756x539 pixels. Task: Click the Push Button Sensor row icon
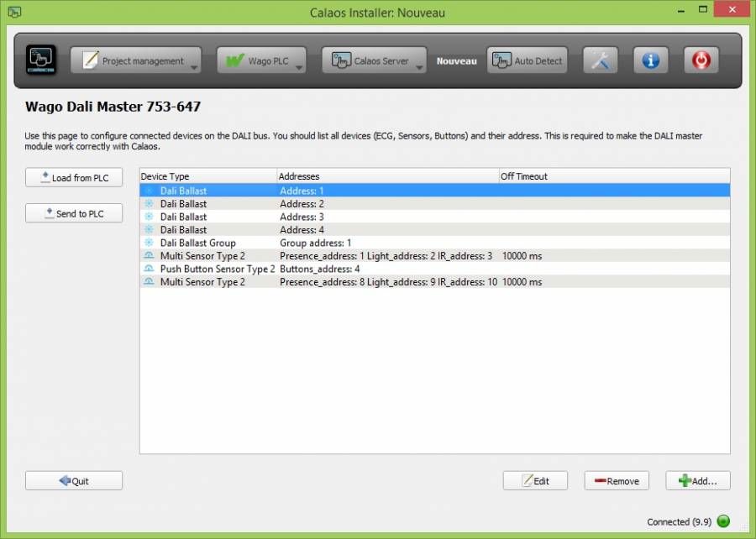[149, 269]
